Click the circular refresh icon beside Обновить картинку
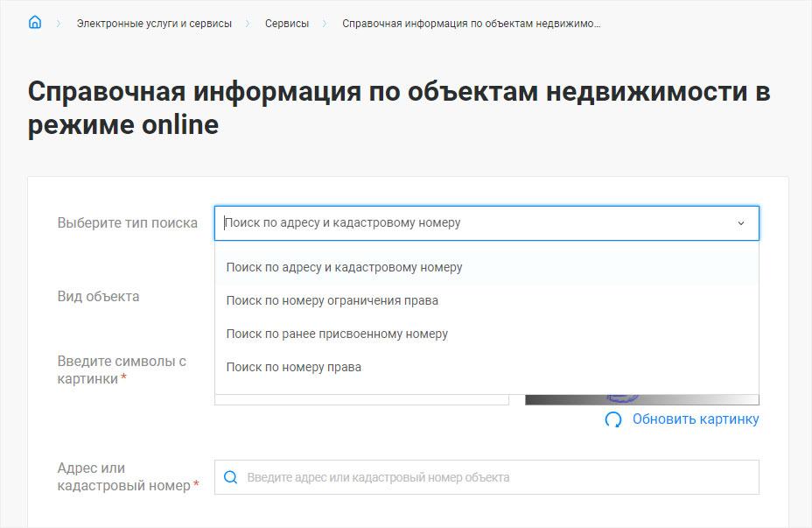Screen dimensions: 812x528 (x=613, y=419)
